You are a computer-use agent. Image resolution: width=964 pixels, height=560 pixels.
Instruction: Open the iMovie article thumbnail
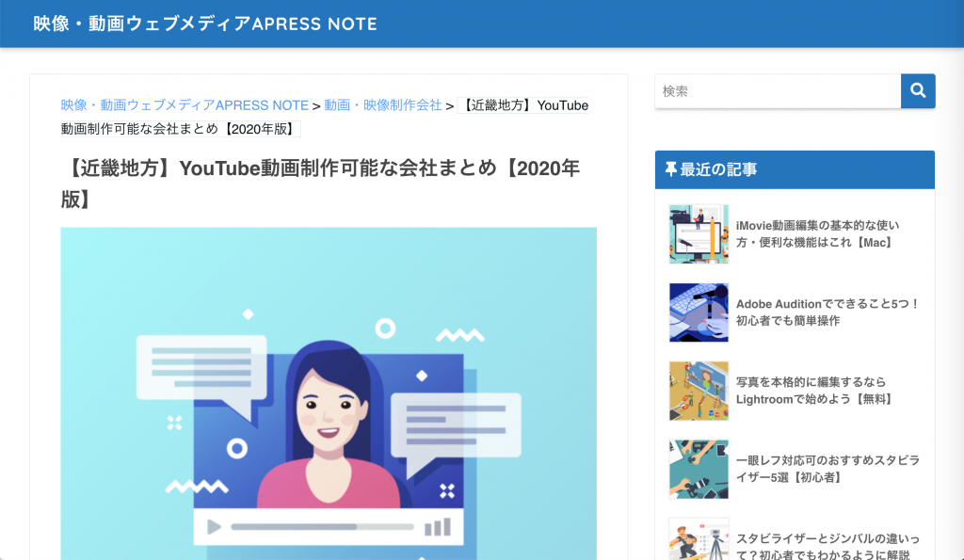(x=699, y=234)
